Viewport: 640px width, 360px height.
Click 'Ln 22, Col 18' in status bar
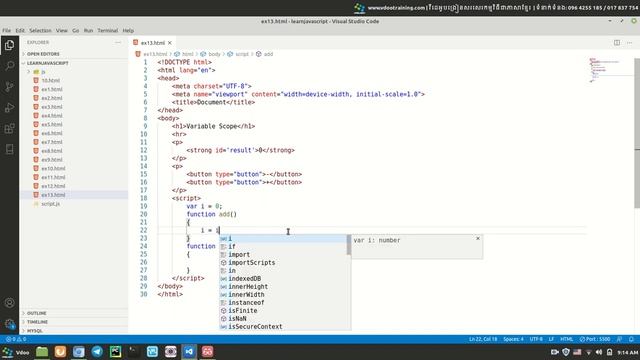[x=483, y=339]
